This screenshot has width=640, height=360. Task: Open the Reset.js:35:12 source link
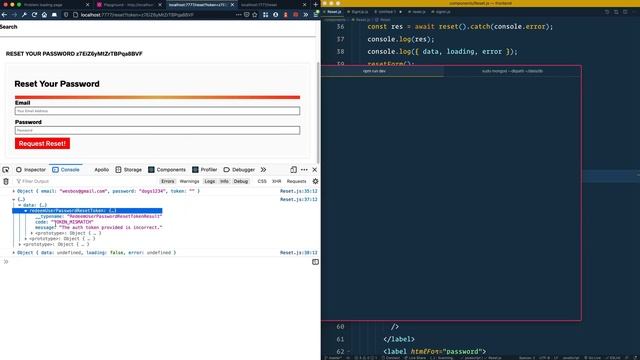tap(298, 191)
